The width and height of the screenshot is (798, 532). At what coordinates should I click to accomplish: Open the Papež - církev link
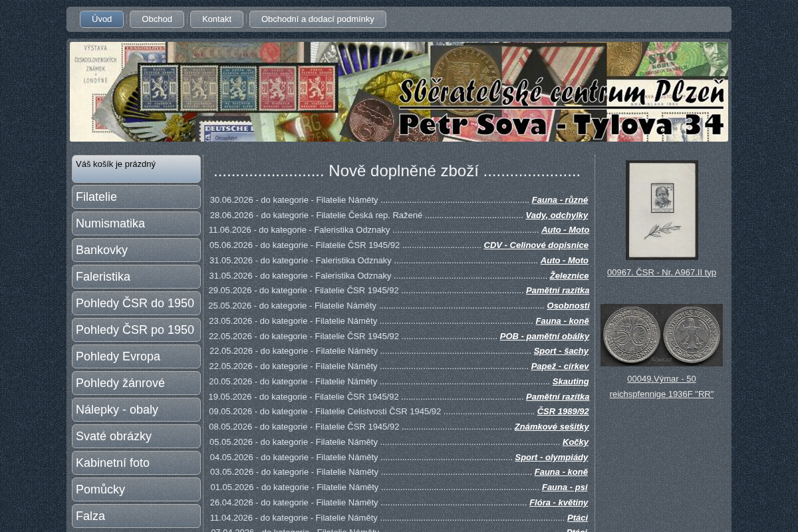pyautogui.click(x=560, y=366)
